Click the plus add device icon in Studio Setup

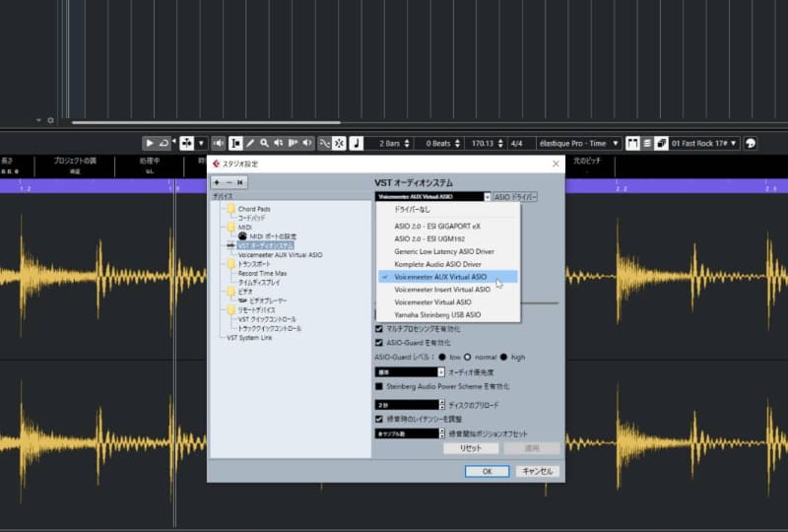coord(217,182)
